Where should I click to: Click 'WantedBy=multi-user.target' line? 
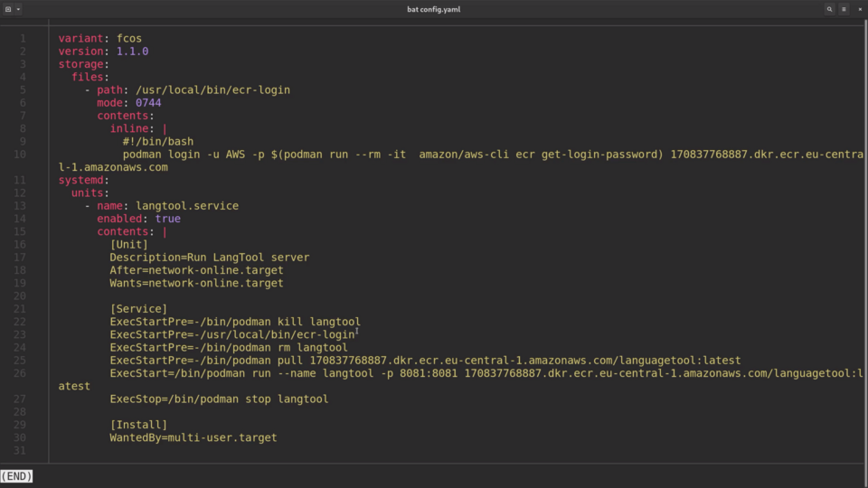(193, 437)
